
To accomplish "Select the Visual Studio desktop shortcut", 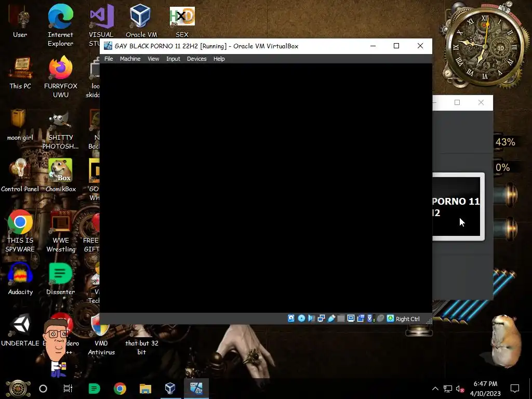I will click(100, 25).
